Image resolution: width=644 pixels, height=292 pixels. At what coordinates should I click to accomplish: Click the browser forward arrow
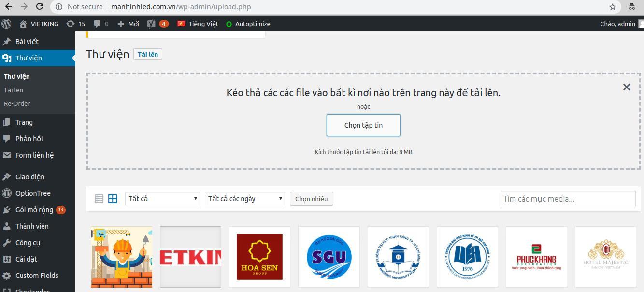click(x=24, y=7)
